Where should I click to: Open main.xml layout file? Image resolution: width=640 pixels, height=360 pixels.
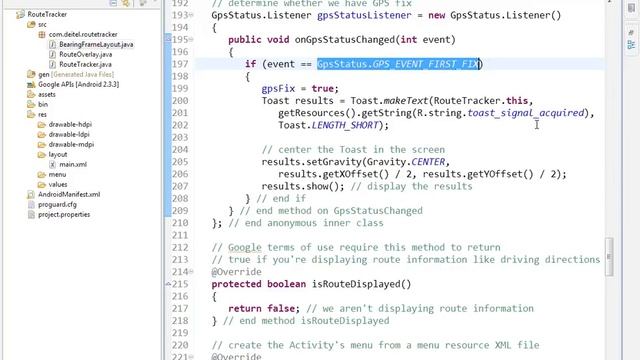pyautogui.click(x=68, y=164)
